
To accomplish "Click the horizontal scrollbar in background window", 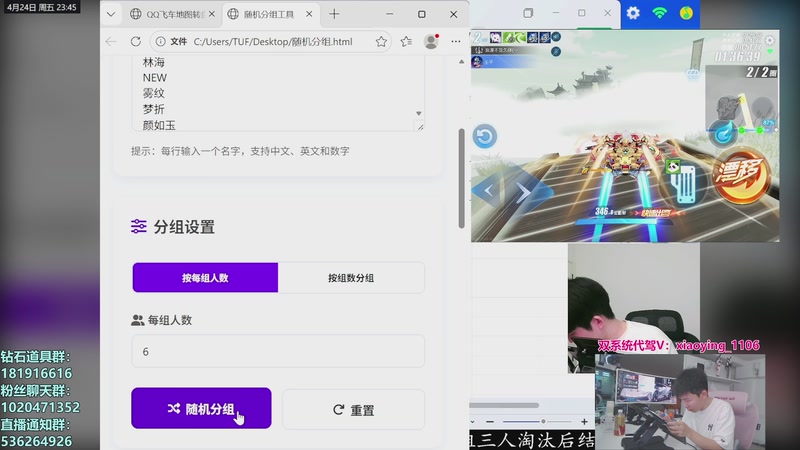I will coord(504,406).
